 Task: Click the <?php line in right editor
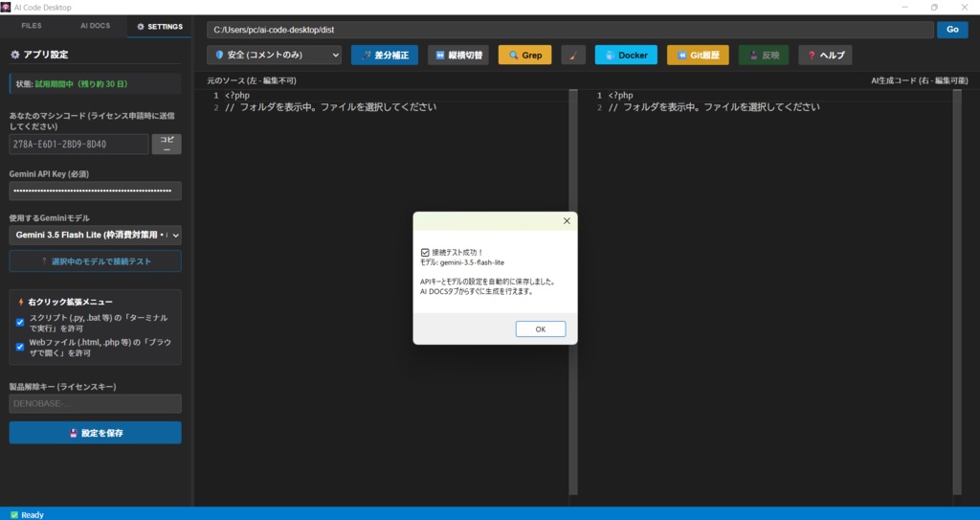coord(620,95)
